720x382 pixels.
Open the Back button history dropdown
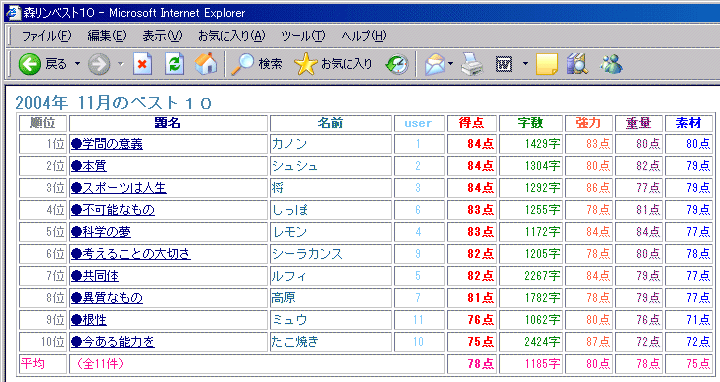(x=77, y=64)
